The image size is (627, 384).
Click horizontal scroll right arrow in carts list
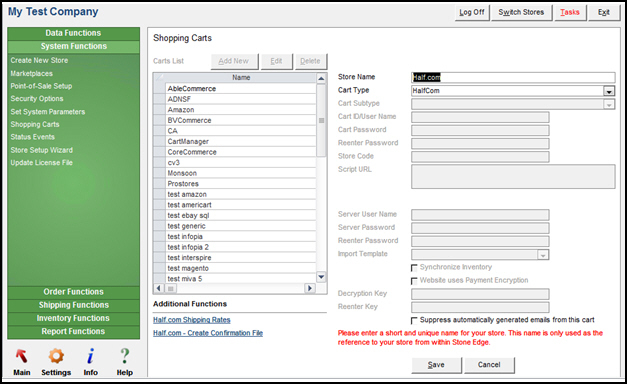pyautogui.click(x=310, y=288)
